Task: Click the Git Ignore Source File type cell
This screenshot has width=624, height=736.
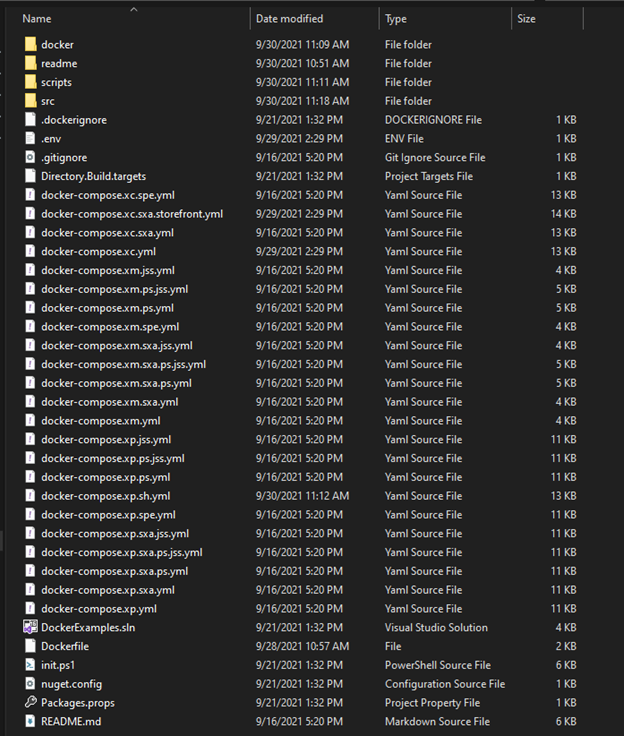Action: [435, 157]
